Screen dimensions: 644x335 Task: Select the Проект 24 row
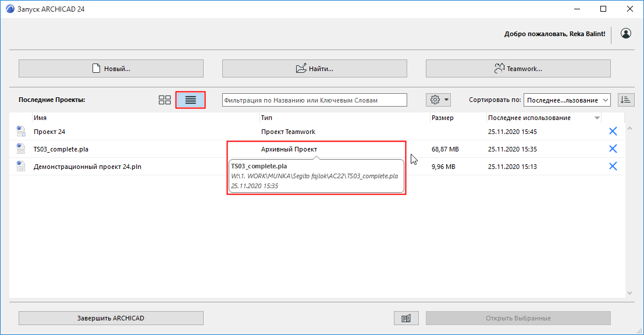tap(317, 132)
